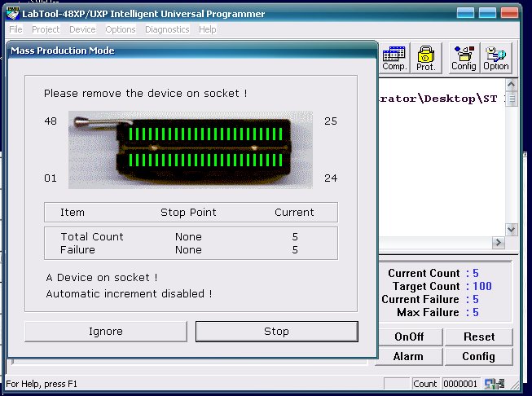Click the 'Failure' row label
This screenshot has width=532, height=396.
point(77,250)
